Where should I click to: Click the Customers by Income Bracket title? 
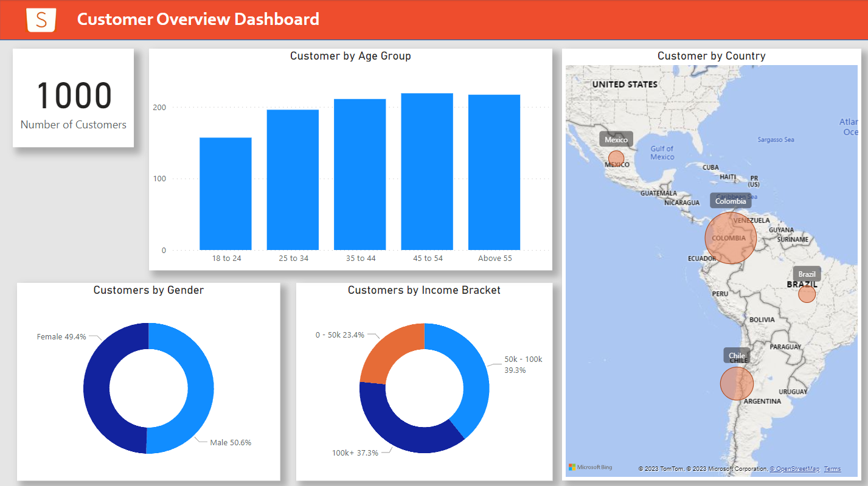tap(423, 290)
